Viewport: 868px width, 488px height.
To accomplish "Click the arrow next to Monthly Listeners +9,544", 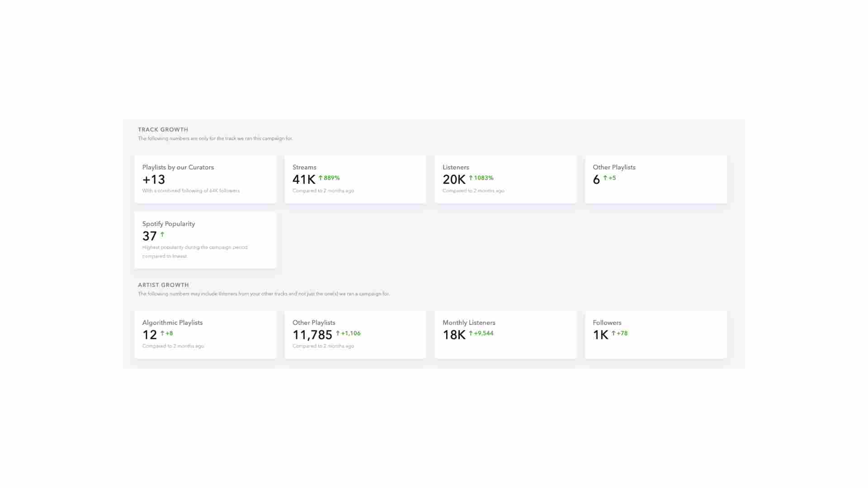I will click(471, 333).
